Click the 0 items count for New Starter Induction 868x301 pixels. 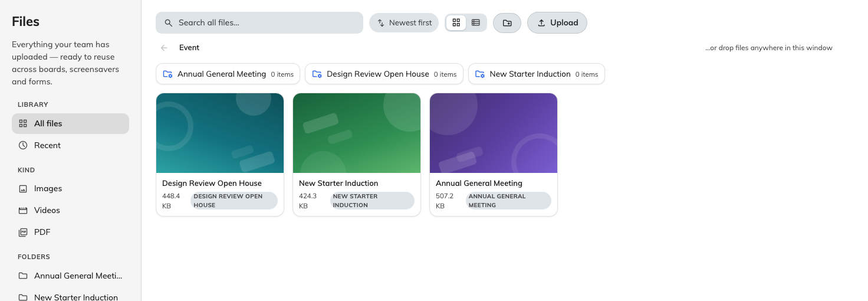(x=587, y=74)
